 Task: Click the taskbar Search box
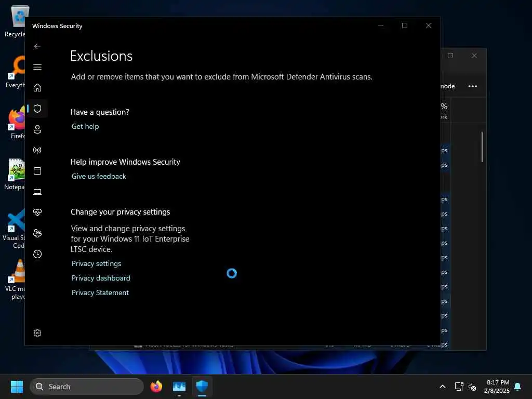coord(87,387)
